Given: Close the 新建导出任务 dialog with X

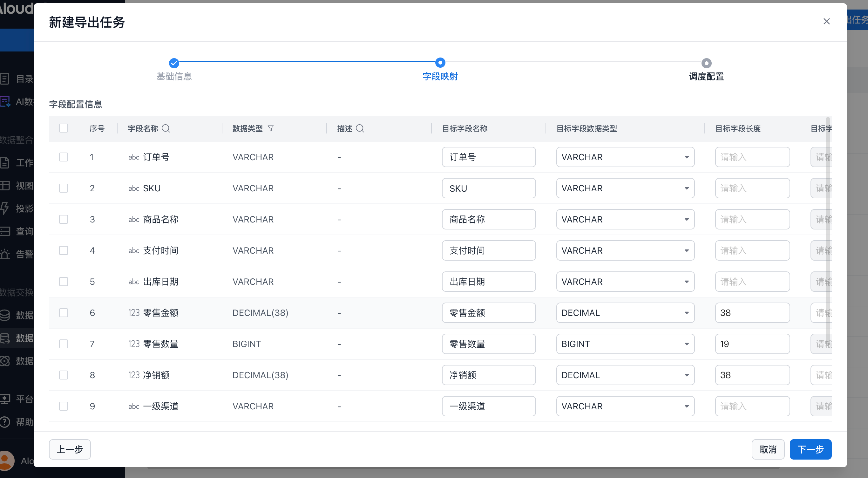Looking at the screenshot, I should (x=826, y=22).
